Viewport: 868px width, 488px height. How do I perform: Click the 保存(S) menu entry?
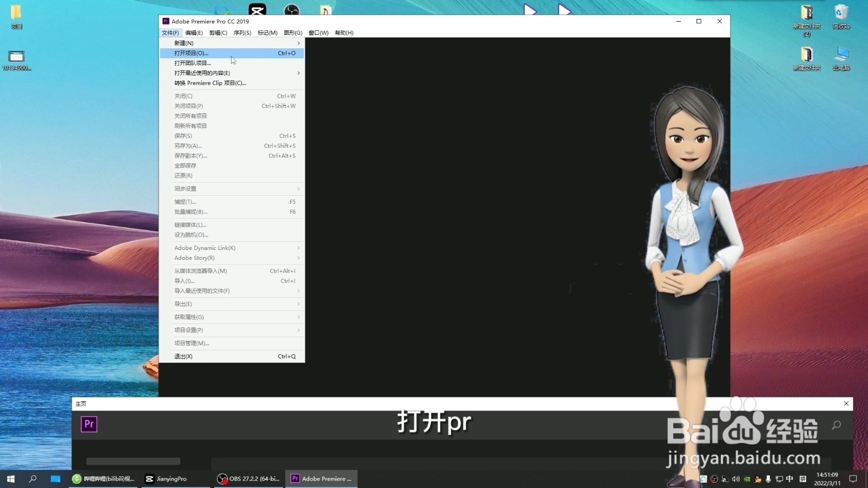click(232, 136)
